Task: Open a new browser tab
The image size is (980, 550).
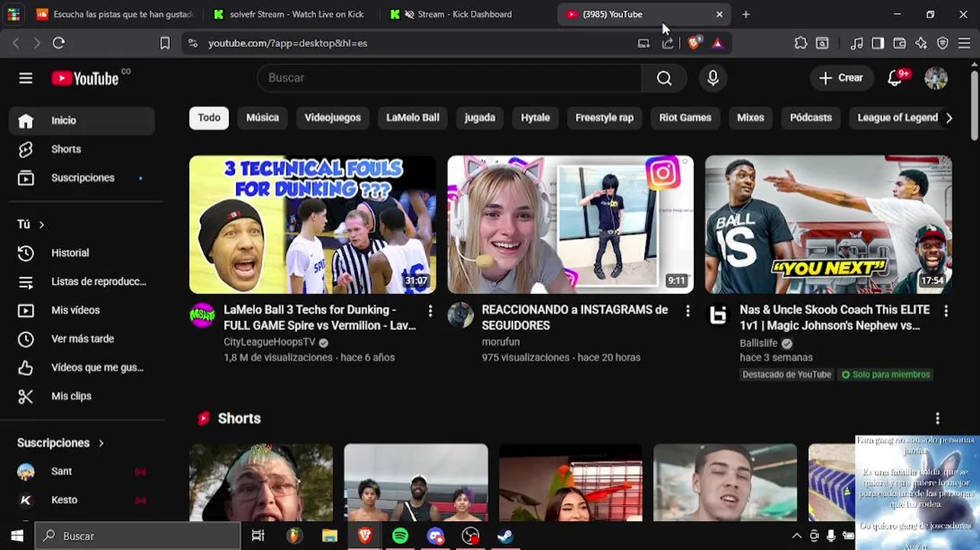Action: click(x=746, y=14)
